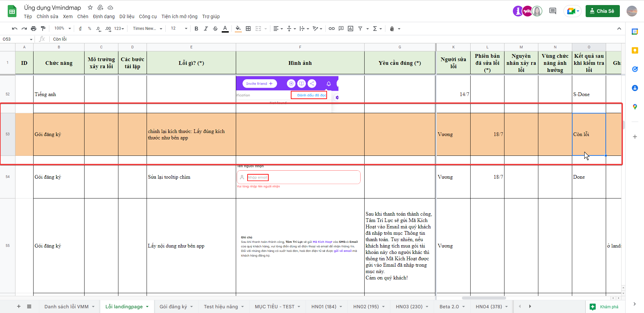This screenshot has height=313, width=644.
Task: Click the name box showing O53
Action: pyautogui.click(x=17, y=39)
